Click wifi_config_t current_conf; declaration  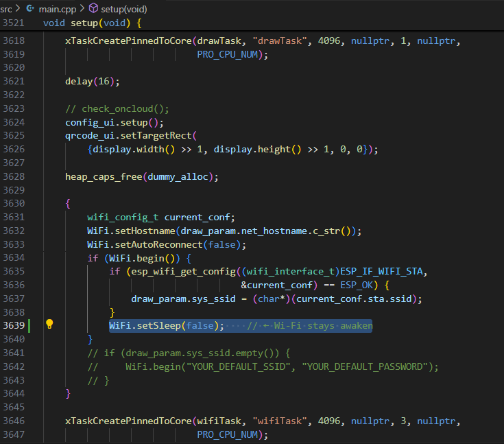161,218
